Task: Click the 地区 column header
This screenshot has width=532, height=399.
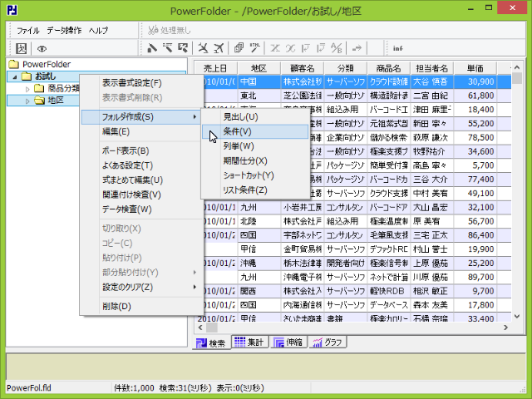Action: pyautogui.click(x=259, y=68)
